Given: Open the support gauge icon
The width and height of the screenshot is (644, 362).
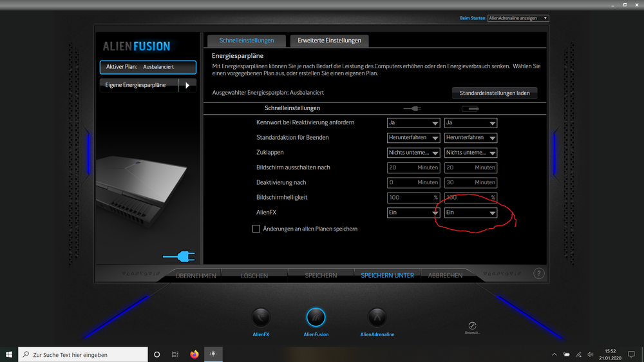Looking at the screenshot, I should pyautogui.click(x=472, y=326).
